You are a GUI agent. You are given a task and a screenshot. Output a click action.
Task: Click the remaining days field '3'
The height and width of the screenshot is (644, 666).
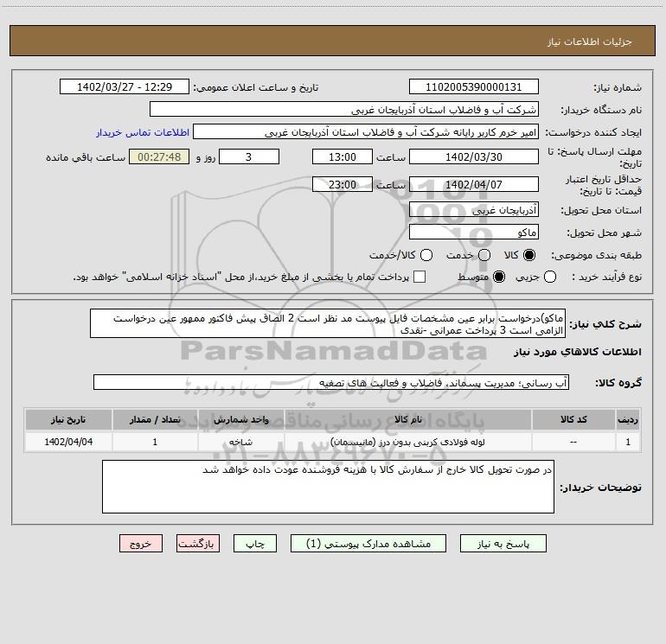[x=249, y=156]
